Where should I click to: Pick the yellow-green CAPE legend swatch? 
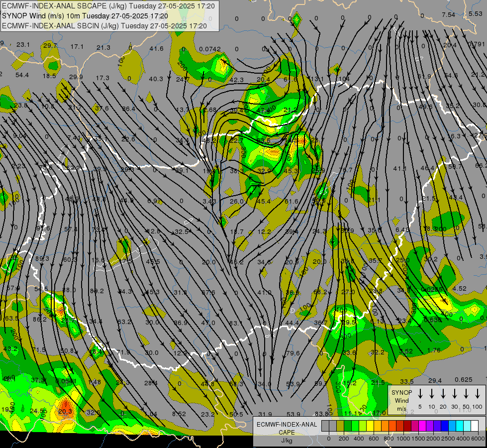363,426
